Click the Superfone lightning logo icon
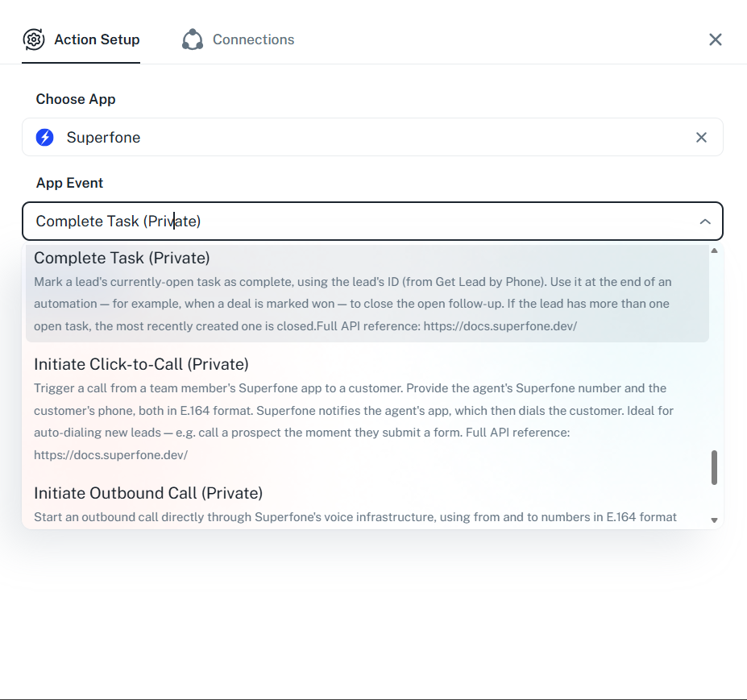 point(45,137)
